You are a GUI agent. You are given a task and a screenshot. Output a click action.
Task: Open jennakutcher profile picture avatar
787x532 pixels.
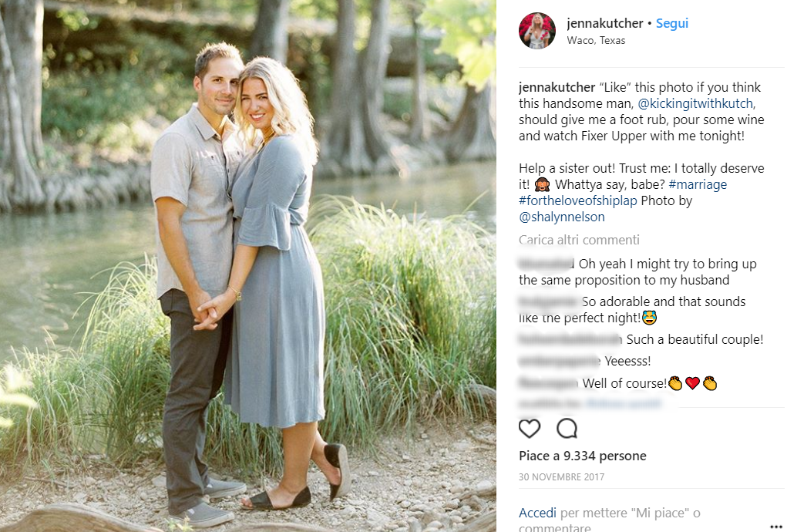click(x=537, y=31)
